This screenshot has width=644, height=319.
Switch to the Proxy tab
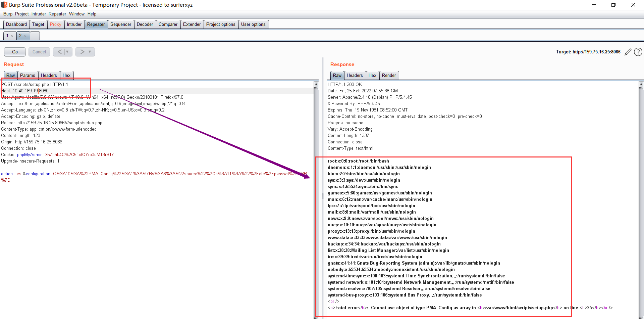click(x=55, y=24)
